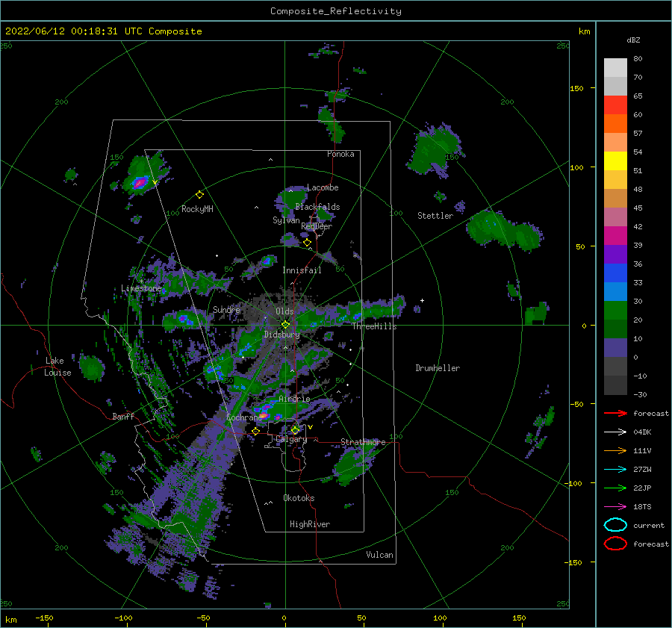Select the orange 111V arrow in legend
Screen dimensions: 672x628
coord(615,450)
